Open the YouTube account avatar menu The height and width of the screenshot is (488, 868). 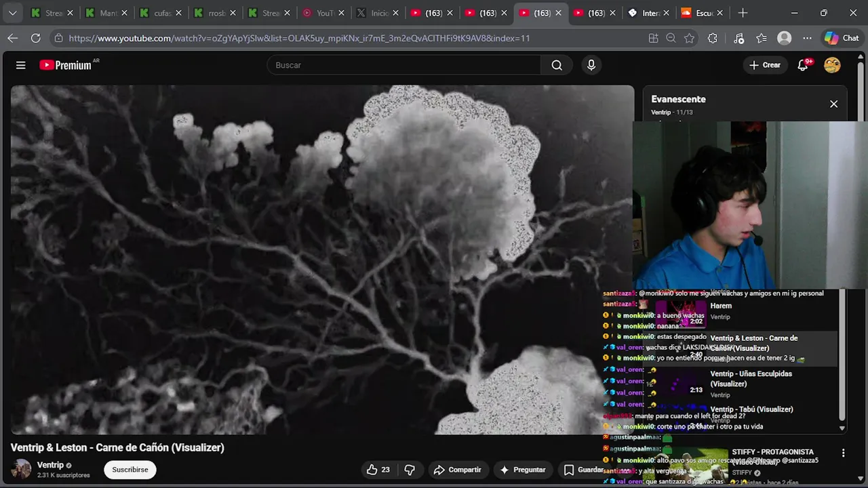click(832, 65)
